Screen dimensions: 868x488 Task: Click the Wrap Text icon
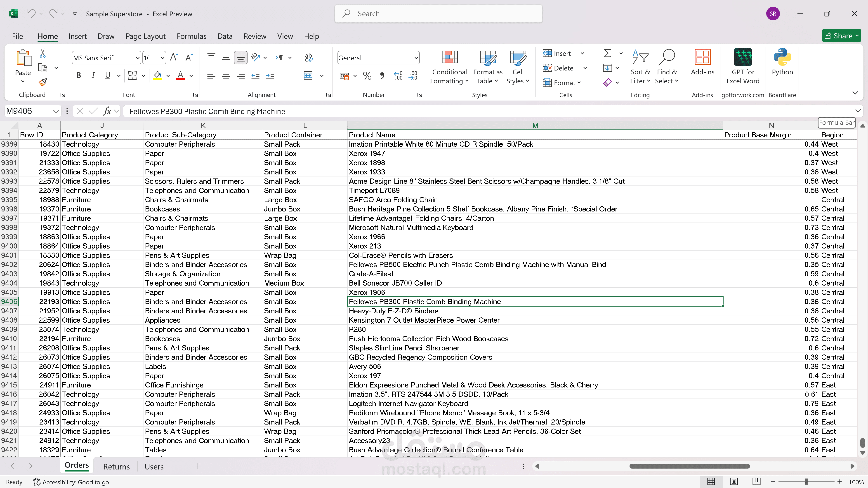coord(308,58)
